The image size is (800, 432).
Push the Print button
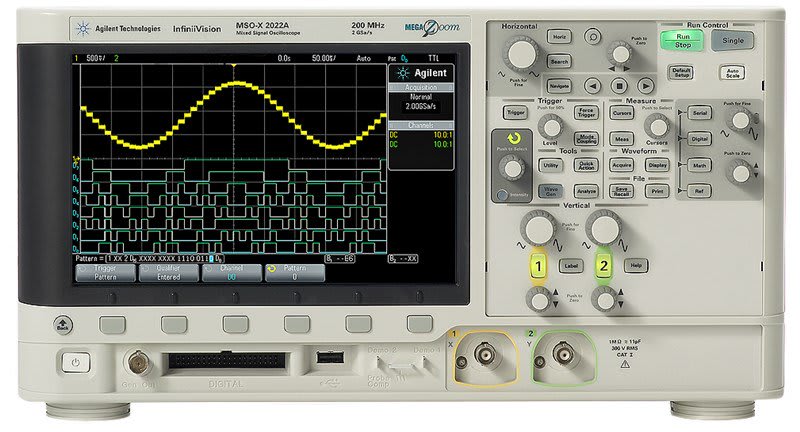(657, 191)
